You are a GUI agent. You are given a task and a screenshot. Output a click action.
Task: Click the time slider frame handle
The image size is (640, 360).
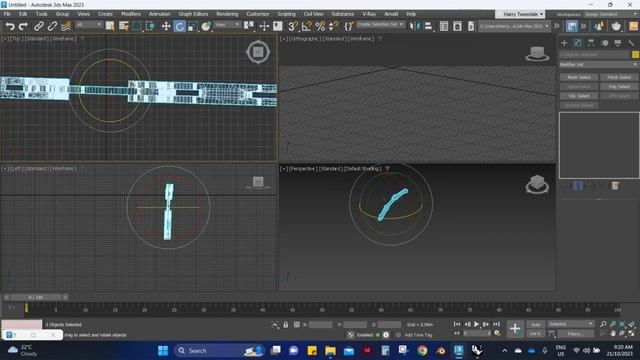tap(36, 297)
